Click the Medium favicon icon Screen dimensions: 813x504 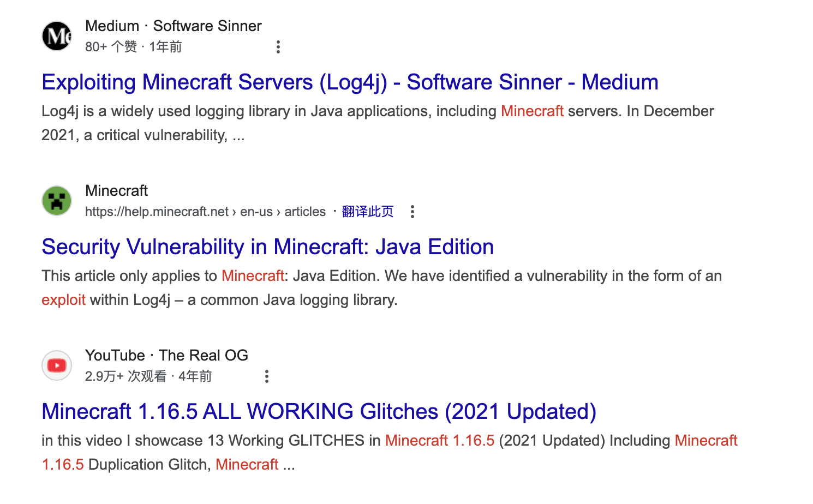[57, 36]
